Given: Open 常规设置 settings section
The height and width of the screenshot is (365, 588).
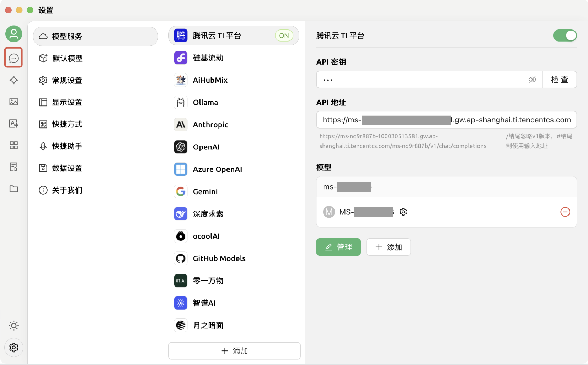Looking at the screenshot, I should point(96,80).
